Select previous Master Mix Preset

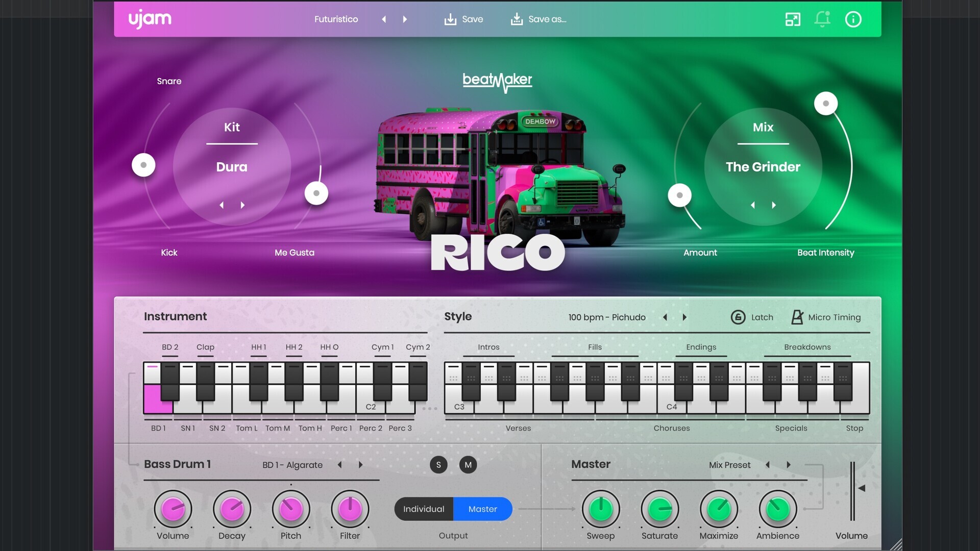(x=768, y=465)
